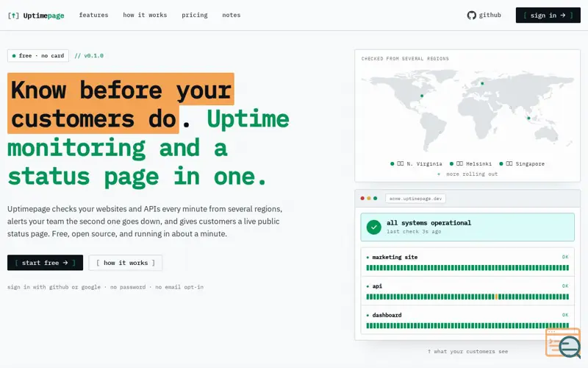Click the OK status on marketing site
Image resolution: width=588 pixels, height=368 pixels.
(565, 257)
